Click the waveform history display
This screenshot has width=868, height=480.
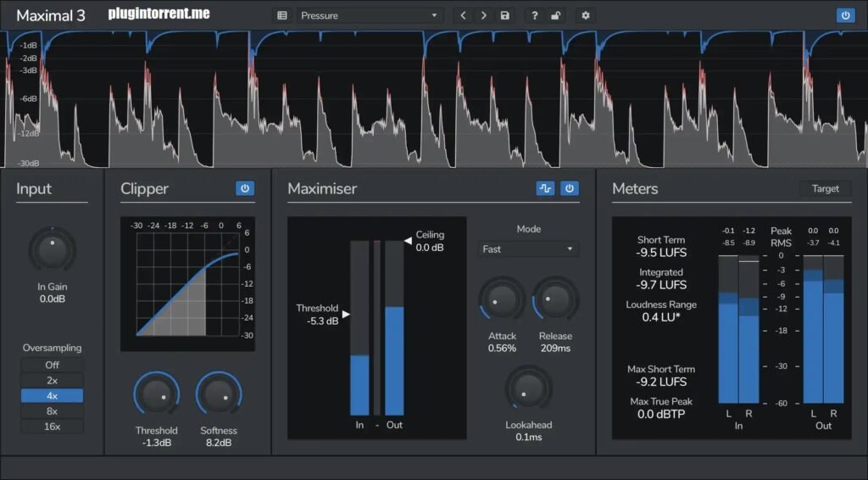coord(434,99)
